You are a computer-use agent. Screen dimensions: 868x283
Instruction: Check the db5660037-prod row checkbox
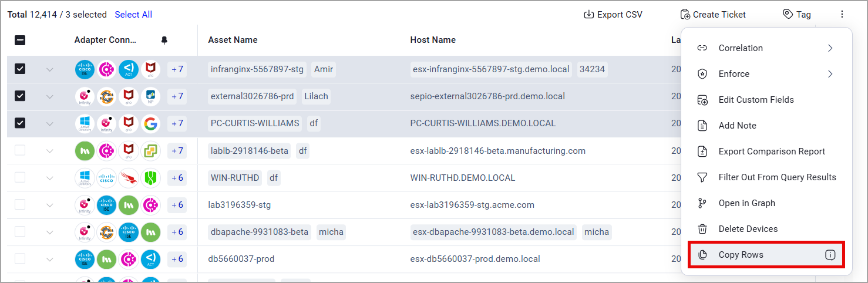[20, 259]
